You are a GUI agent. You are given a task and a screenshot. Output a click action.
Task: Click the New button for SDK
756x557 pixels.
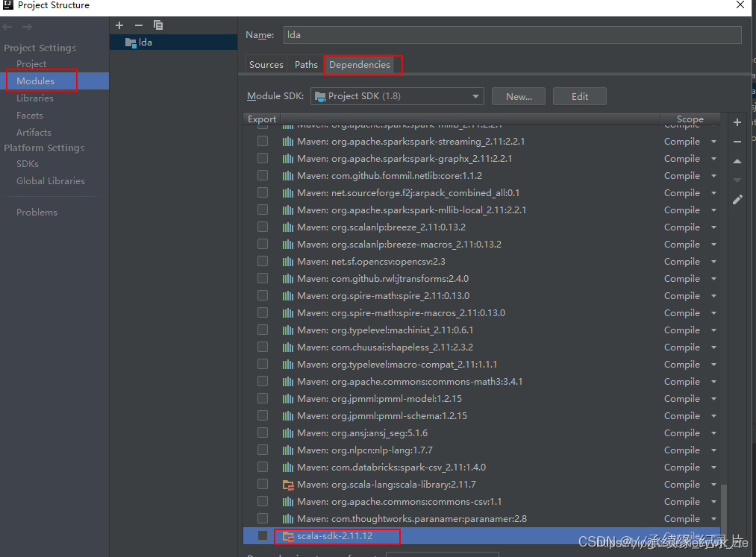[x=518, y=95]
